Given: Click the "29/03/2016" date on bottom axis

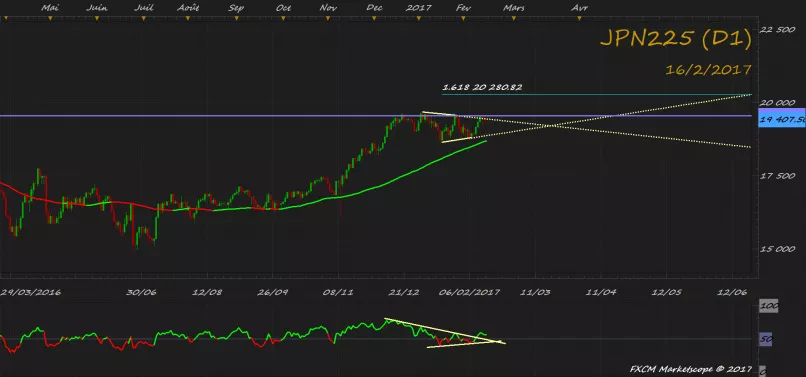Looking at the screenshot, I should pos(30,292).
